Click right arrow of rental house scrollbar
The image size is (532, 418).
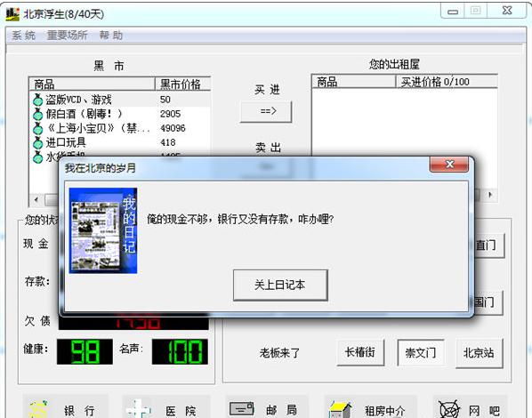(490, 195)
